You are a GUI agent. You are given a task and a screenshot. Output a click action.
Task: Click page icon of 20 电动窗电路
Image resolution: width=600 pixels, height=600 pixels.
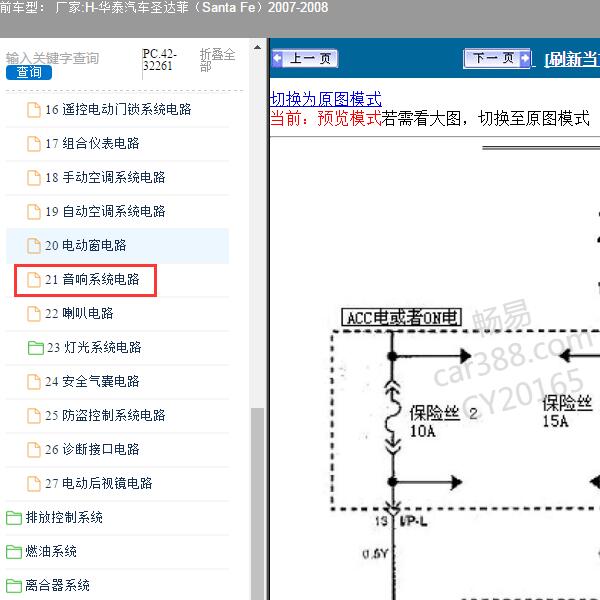[34, 246]
